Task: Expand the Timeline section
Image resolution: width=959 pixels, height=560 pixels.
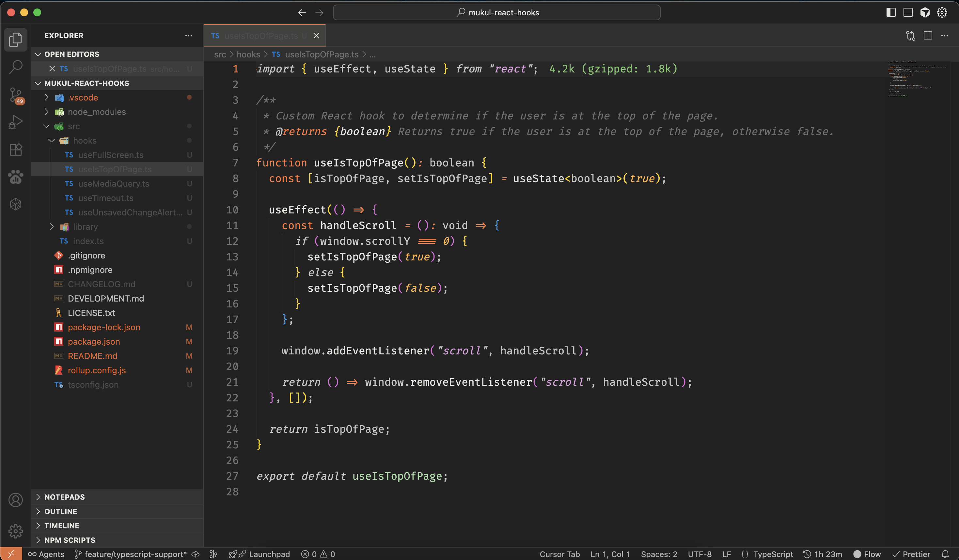Action: coord(117,526)
